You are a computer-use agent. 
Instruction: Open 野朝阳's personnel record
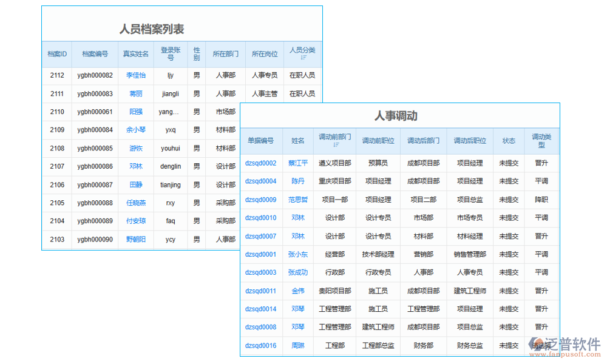click(135, 239)
